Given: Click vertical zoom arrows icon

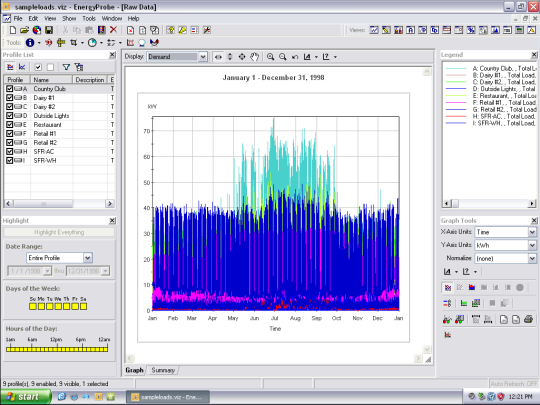Looking at the screenshot, I should [230, 57].
